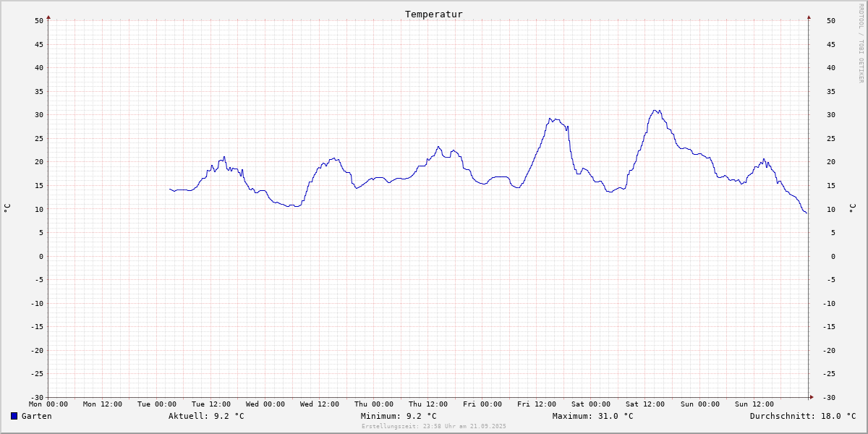Click the Mon 00:00 x-axis label

click(x=48, y=404)
